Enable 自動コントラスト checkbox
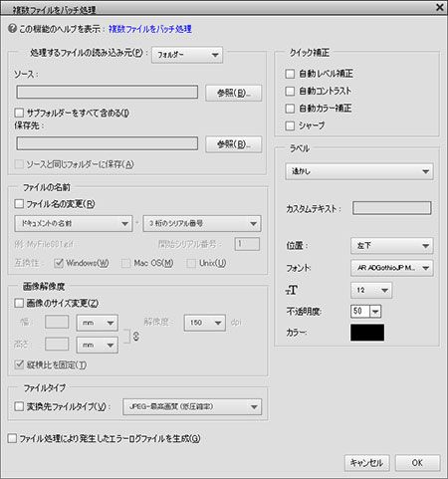This screenshot has height=479, width=448. click(290, 91)
